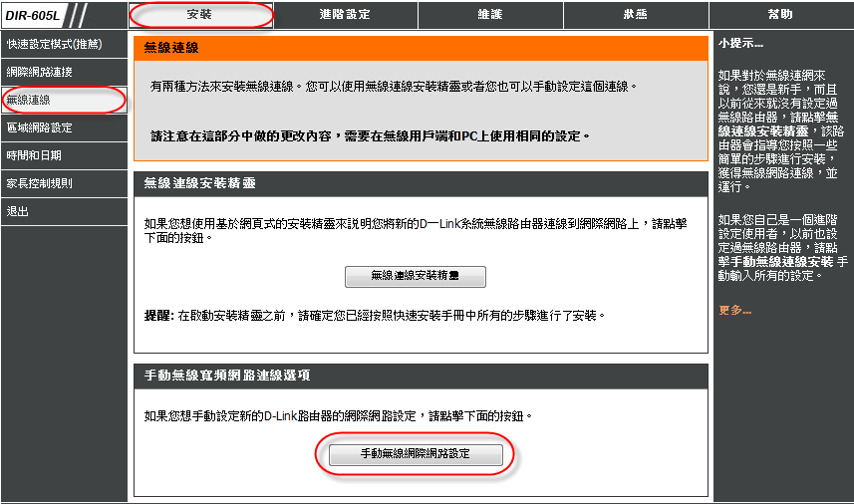Launch the 無線連線安裝精靈 button
This screenshot has width=854, height=504.
[415, 276]
